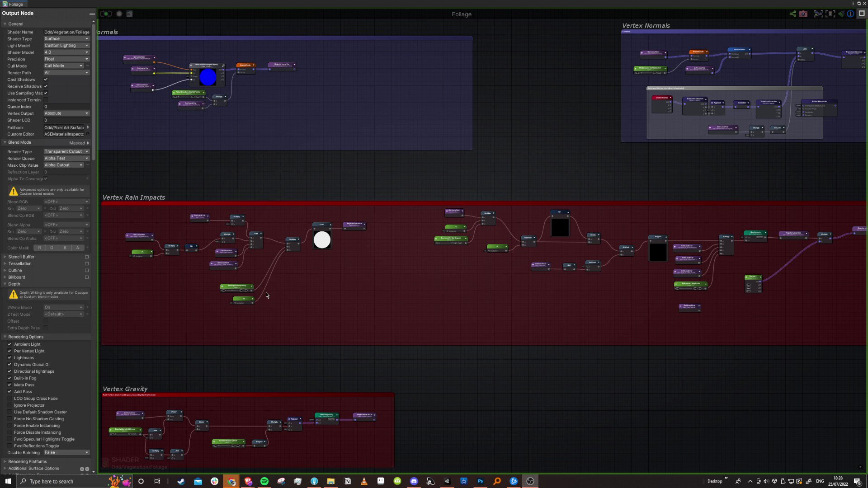This screenshot has height=488, width=868.
Task: Take a screenshot with the camera icon
Action: (803, 14)
